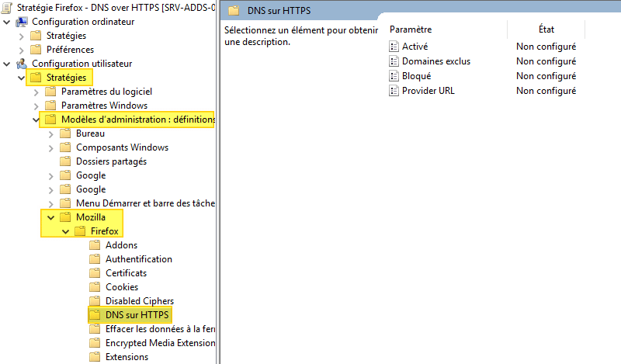Click the Activé policy setting icon
Image resolution: width=621 pixels, height=364 pixels.
coord(394,47)
